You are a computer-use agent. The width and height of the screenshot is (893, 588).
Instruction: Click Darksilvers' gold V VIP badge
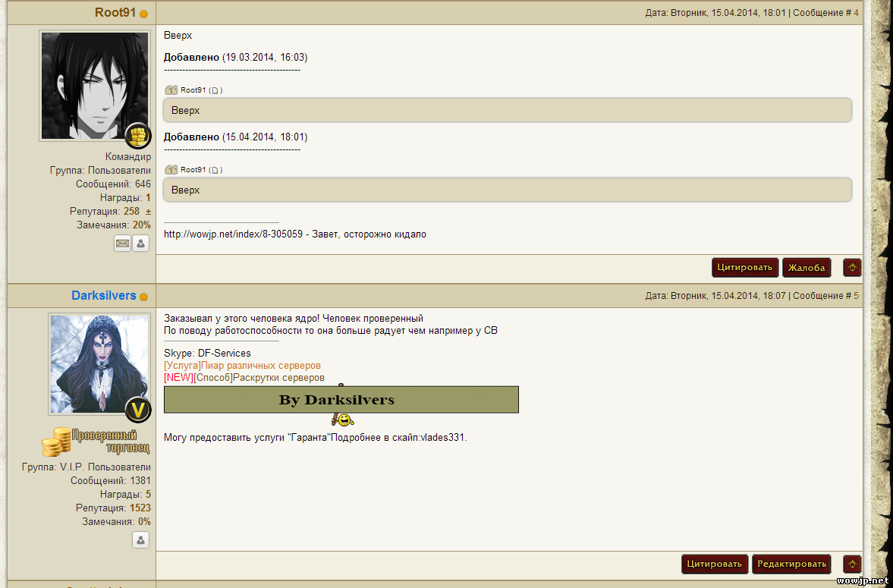(x=138, y=410)
